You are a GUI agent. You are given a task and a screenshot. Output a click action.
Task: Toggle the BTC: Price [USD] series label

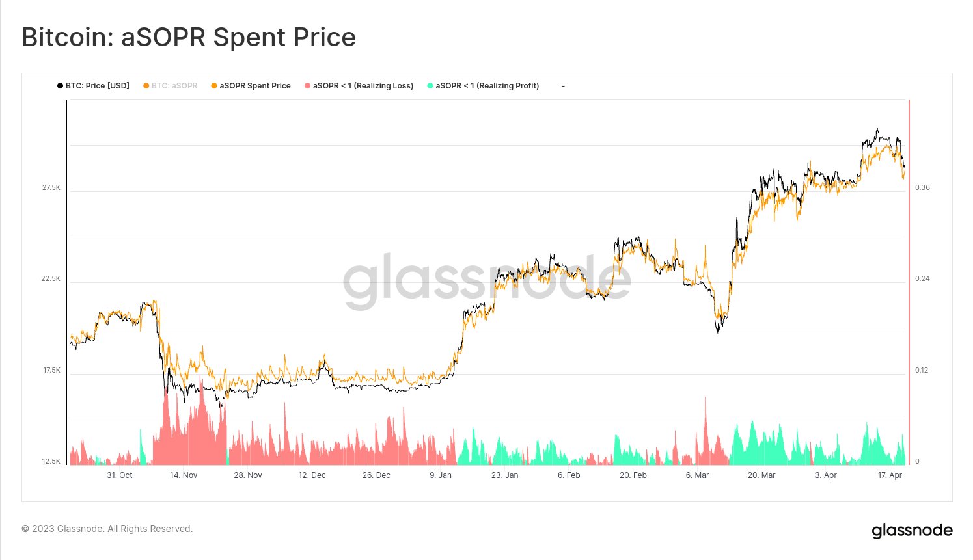[98, 86]
